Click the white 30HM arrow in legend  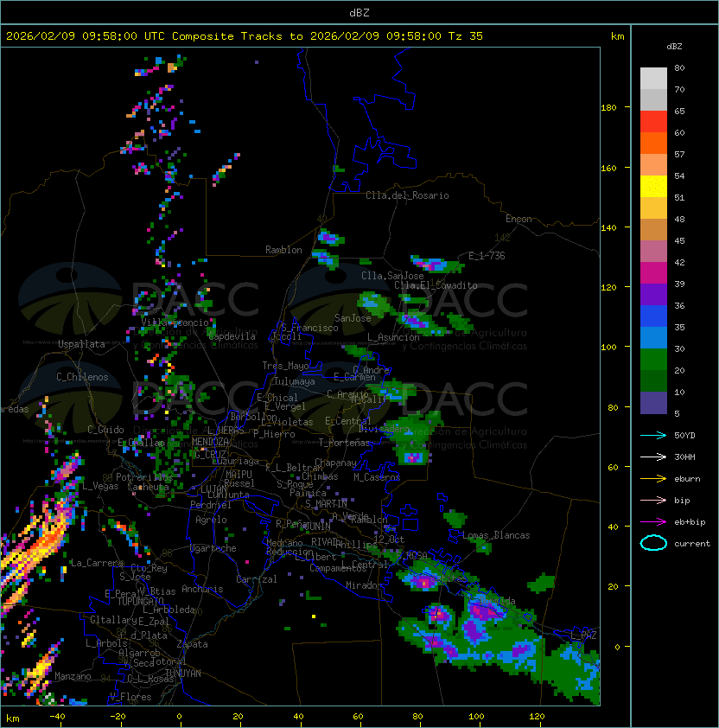(653, 457)
